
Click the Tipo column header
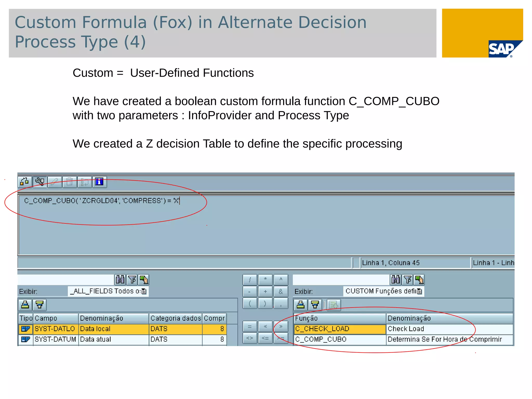26,318
